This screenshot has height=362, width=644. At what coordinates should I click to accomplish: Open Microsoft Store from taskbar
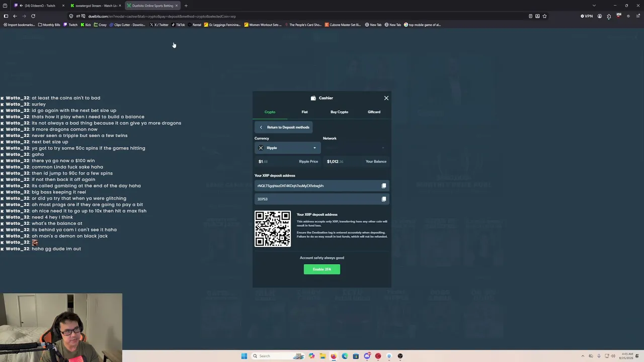point(356,356)
